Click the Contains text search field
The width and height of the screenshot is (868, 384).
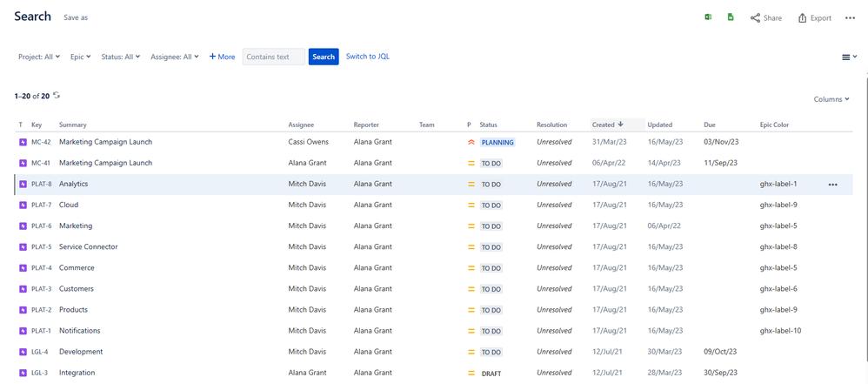point(273,57)
